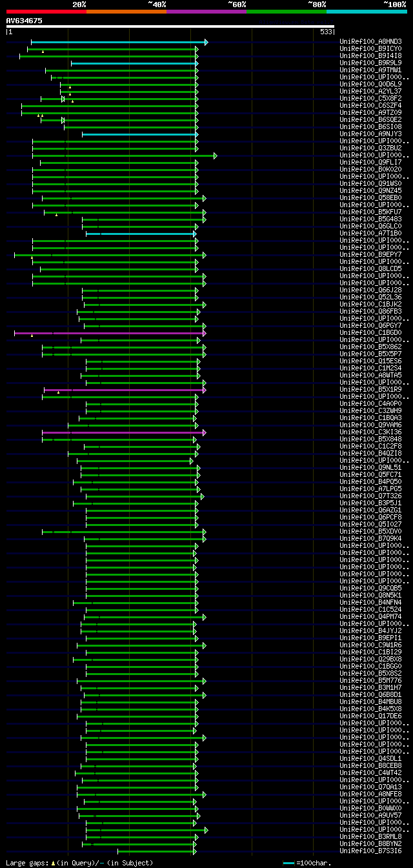Select the label UniRef100_B3RML8
413x868 pixels.
click(x=370, y=837)
